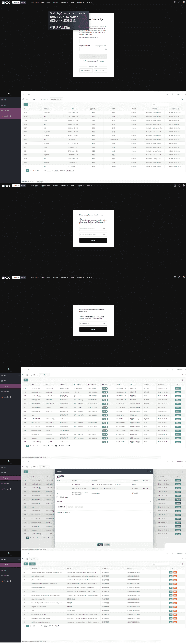Click the bell icon in the mnemonic entry page header
This screenshot has height=644, width=186.
click(179, 277)
